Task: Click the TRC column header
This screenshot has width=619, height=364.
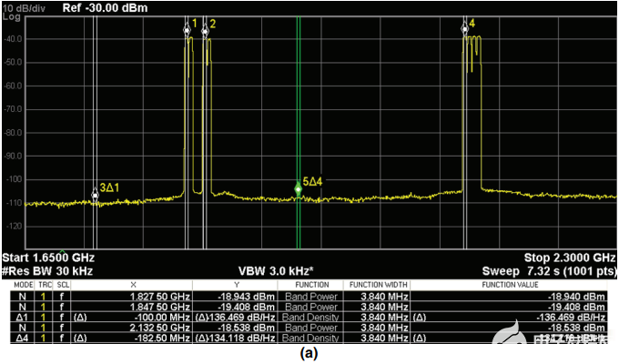Action: 45,285
